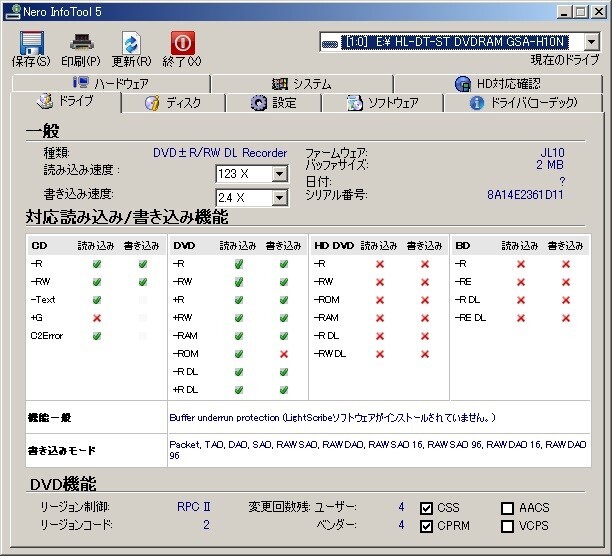Image resolution: width=612 pixels, height=556 pixels.
Task: Open the ハードウェア tab
Action: (x=111, y=83)
